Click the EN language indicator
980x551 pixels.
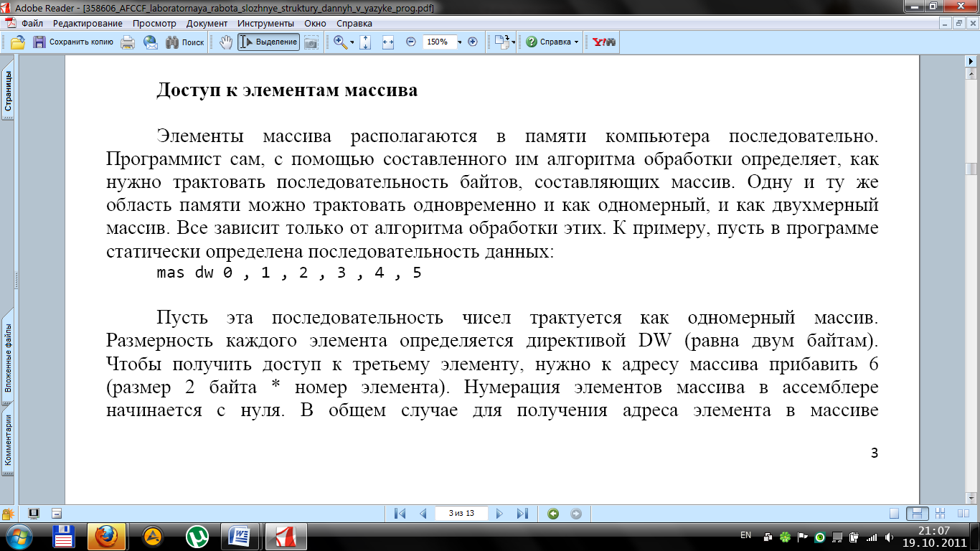coord(745,535)
